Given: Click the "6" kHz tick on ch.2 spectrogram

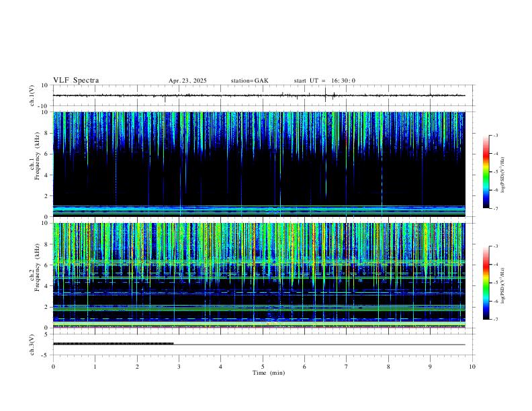Looking at the screenshot, I should (46, 265).
